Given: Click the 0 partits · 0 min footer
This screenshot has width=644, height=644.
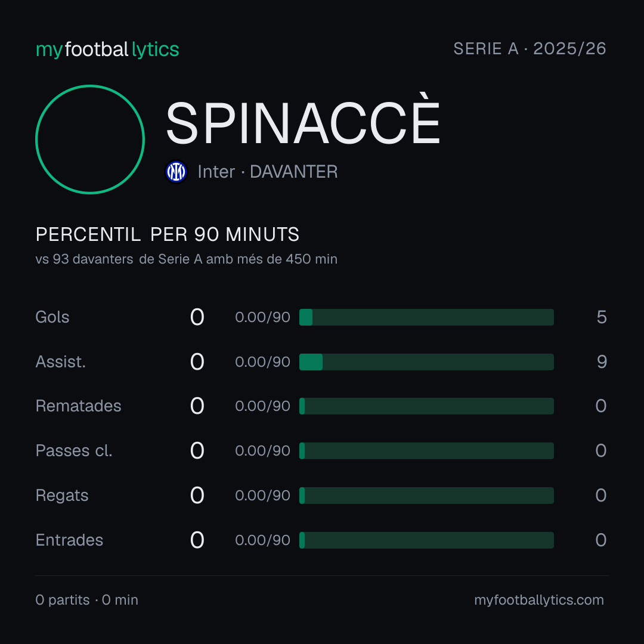Looking at the screenshot, I should (x=86, y=600).
